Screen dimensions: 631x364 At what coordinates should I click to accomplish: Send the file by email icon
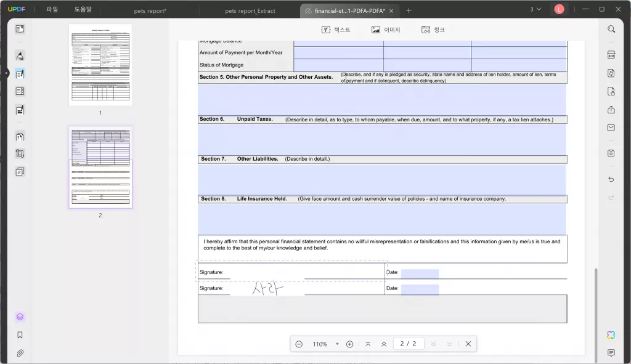[611, 127]
